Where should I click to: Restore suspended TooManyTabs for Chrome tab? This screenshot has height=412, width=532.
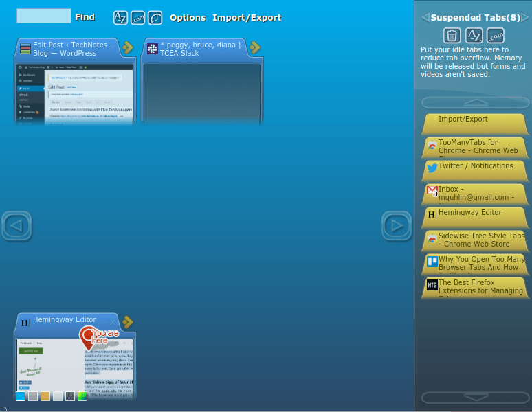pyautogui.click(x=475, y=148)
